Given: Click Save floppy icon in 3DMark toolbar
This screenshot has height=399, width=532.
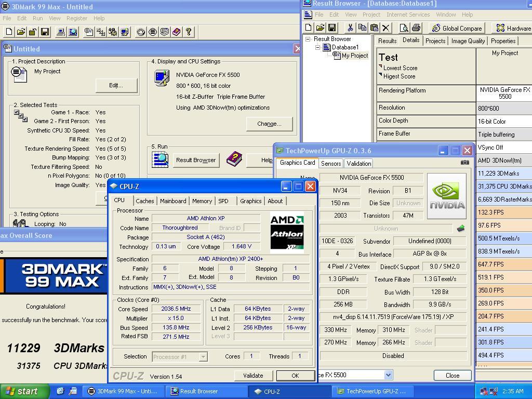Looking at the screenshot, I should [x=45, y=32].
